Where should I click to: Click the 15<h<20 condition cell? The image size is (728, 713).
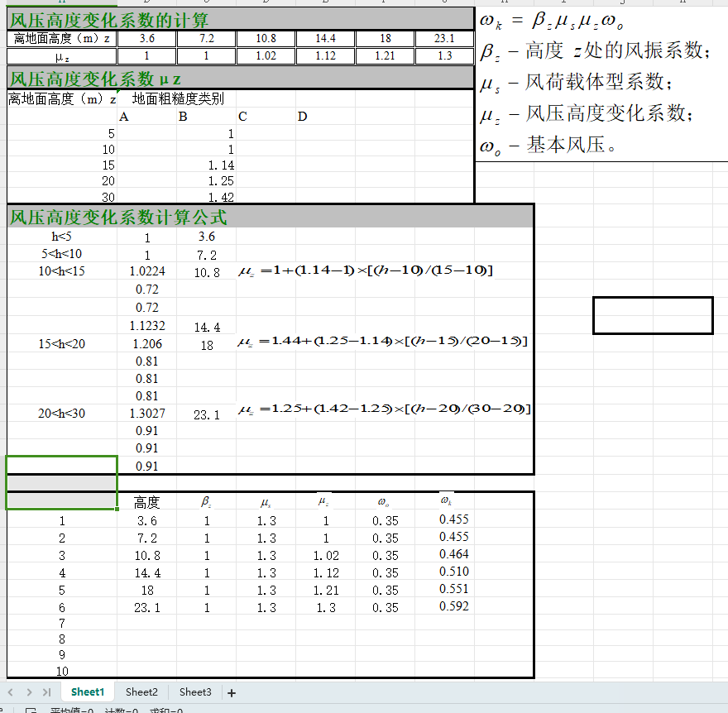coord(62,344)
